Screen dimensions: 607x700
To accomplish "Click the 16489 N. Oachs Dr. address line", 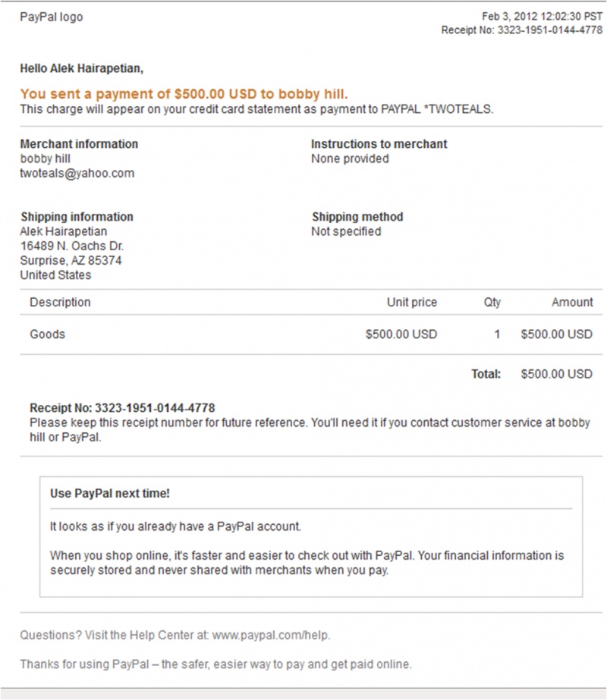I will [x=72, y=246].
